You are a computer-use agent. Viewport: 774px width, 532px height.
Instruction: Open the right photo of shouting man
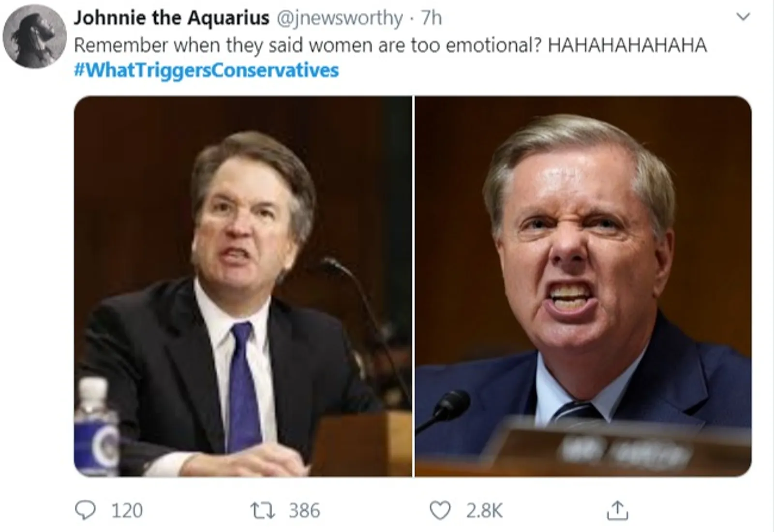583,286
